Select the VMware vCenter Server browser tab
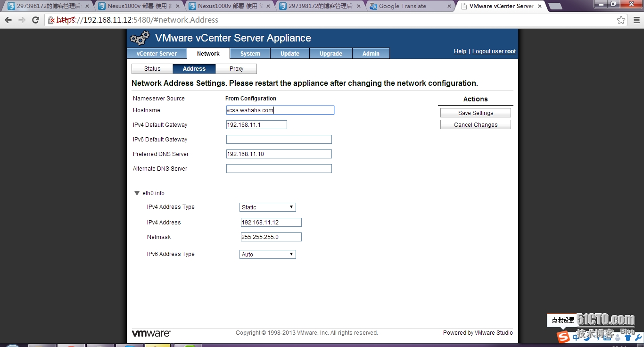Screen dimensions: 644x347 tap(501, 6)
